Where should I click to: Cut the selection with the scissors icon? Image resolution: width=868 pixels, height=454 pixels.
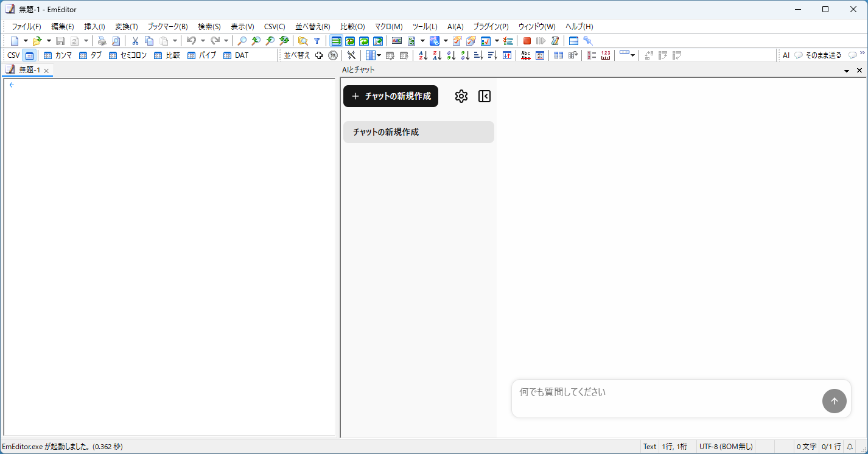coord(135,41)
